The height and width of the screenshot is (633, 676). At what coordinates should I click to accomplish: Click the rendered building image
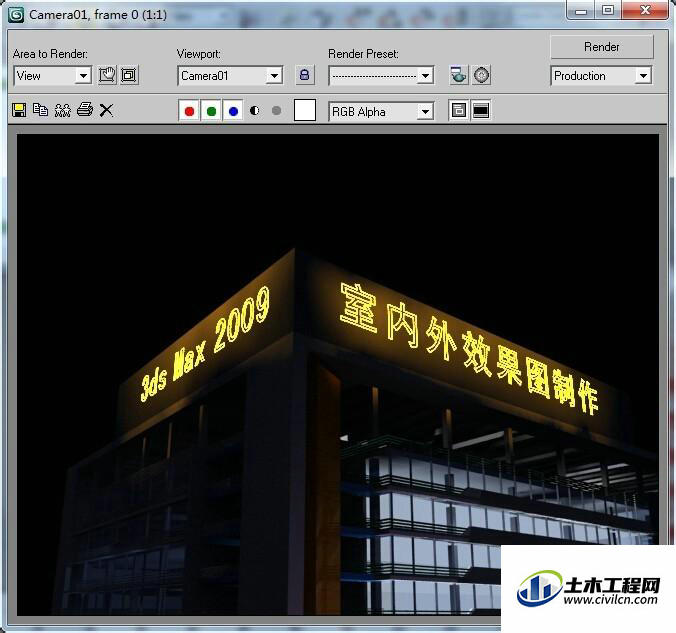[x=338, y=375]
